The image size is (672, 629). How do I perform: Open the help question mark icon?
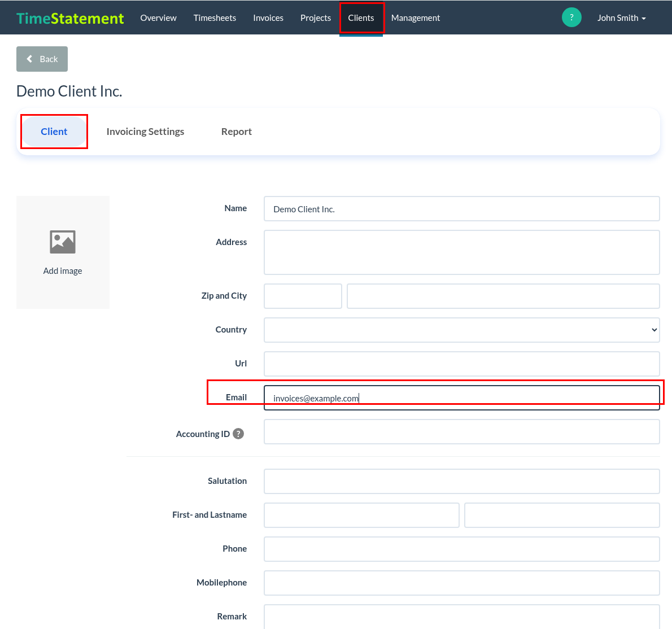(x=571, y=18)
